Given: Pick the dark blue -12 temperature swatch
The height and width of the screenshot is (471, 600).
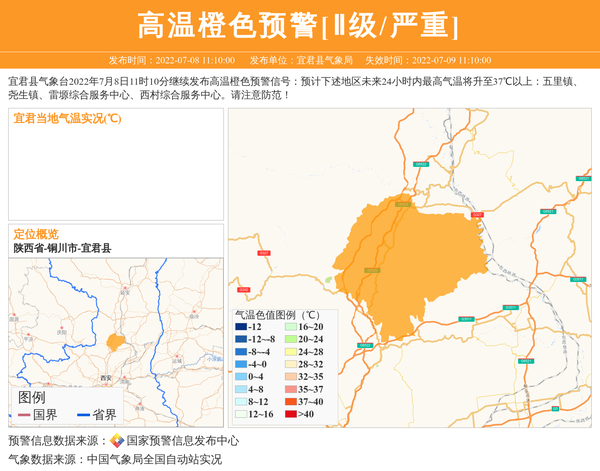Looking at the screenshot, I should point(241,327).
